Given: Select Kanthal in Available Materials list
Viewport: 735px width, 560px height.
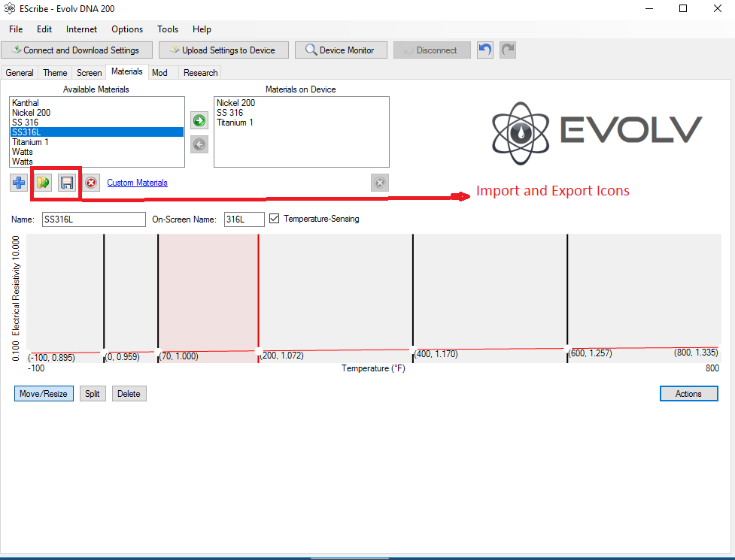Looking at the screenshot, I should click(x=26, y=103).
